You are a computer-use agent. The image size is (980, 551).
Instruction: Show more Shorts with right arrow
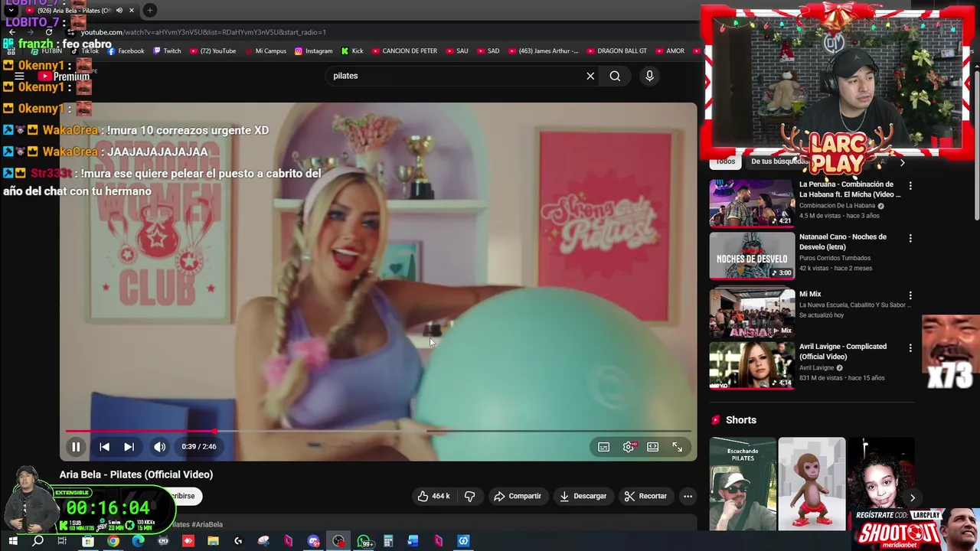912,497
